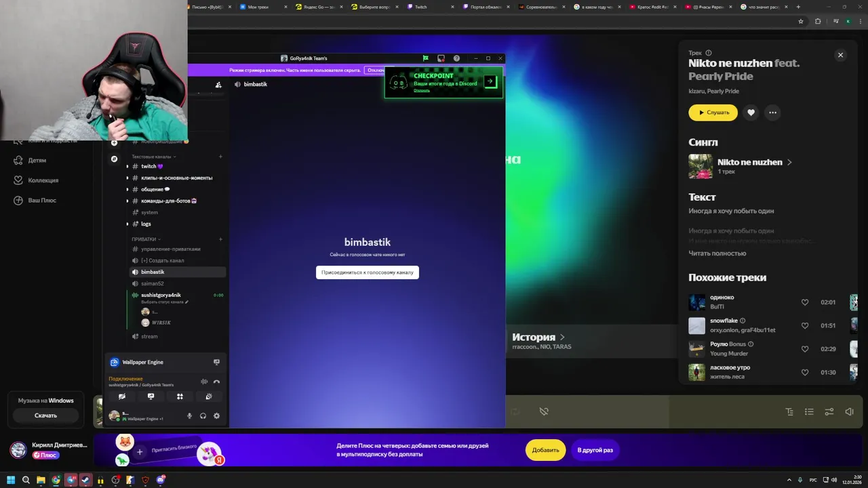
Task: Edit voice channel status pencil icon
Action: 186,302
